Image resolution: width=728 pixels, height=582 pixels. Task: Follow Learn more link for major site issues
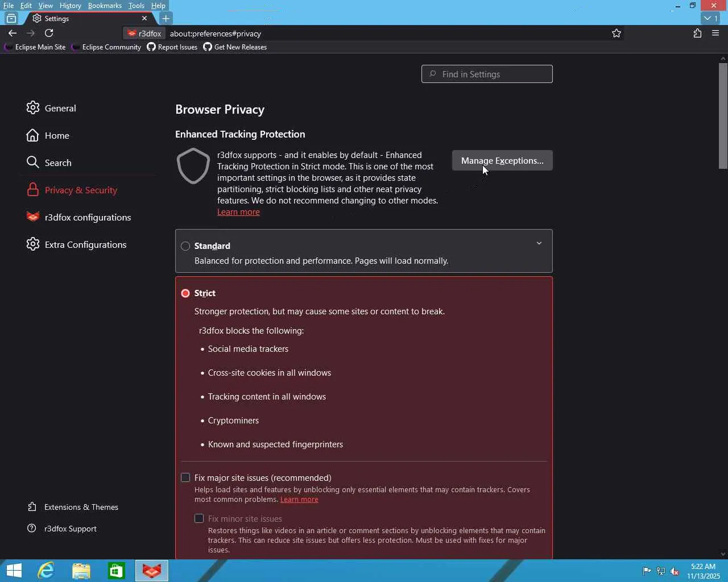click(x=299, y=500)
